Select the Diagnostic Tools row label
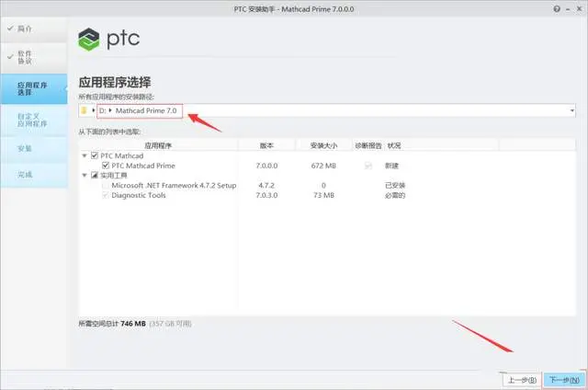Viewport: 588px width, 390px height. 139,195
